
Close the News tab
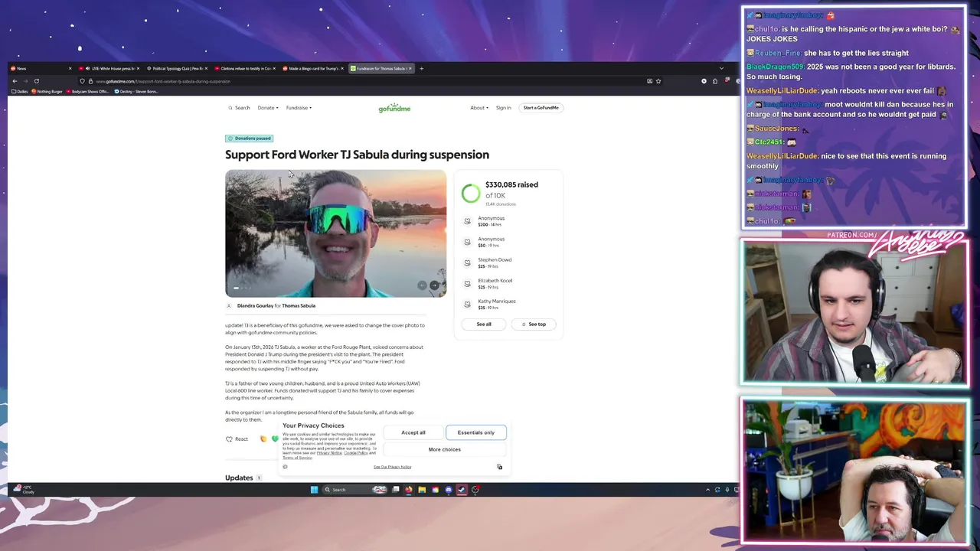(x=70, y=68)
